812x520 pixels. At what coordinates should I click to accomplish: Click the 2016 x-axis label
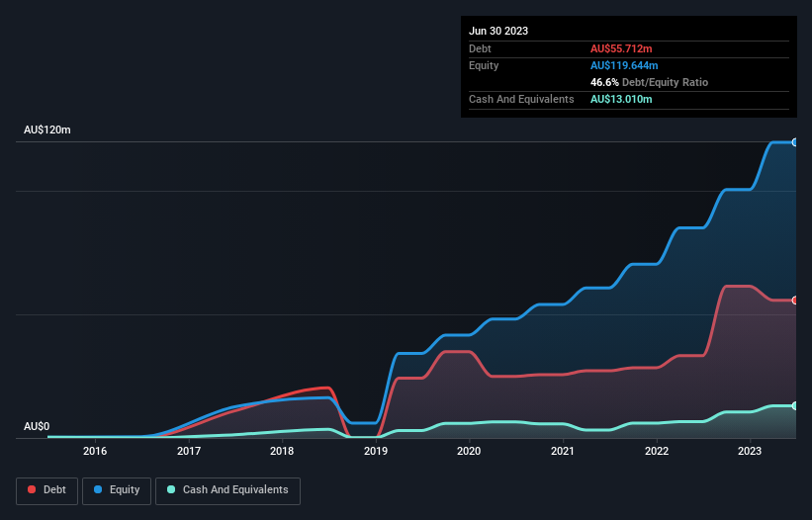click(95, 451)
